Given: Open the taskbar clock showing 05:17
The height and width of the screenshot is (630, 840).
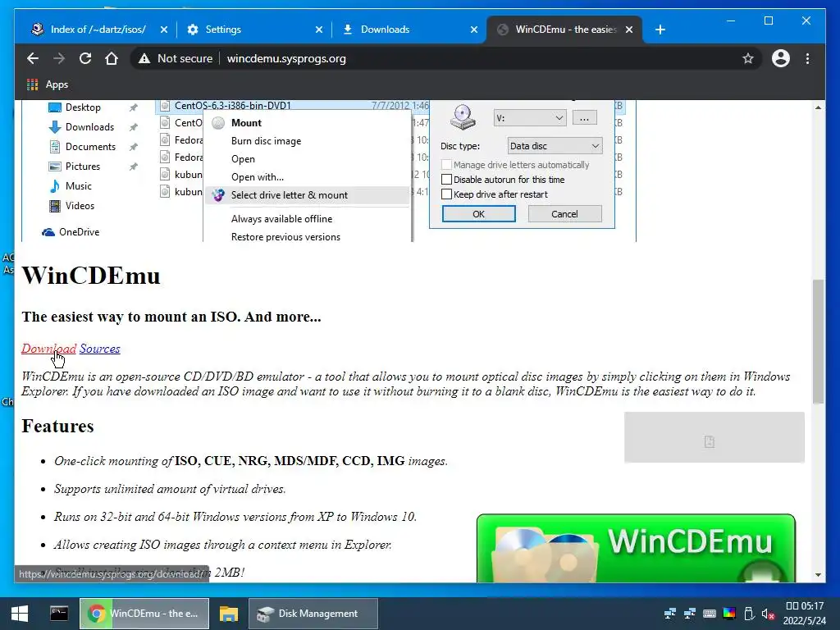Looking at the screenshot, I should point(804,614).
